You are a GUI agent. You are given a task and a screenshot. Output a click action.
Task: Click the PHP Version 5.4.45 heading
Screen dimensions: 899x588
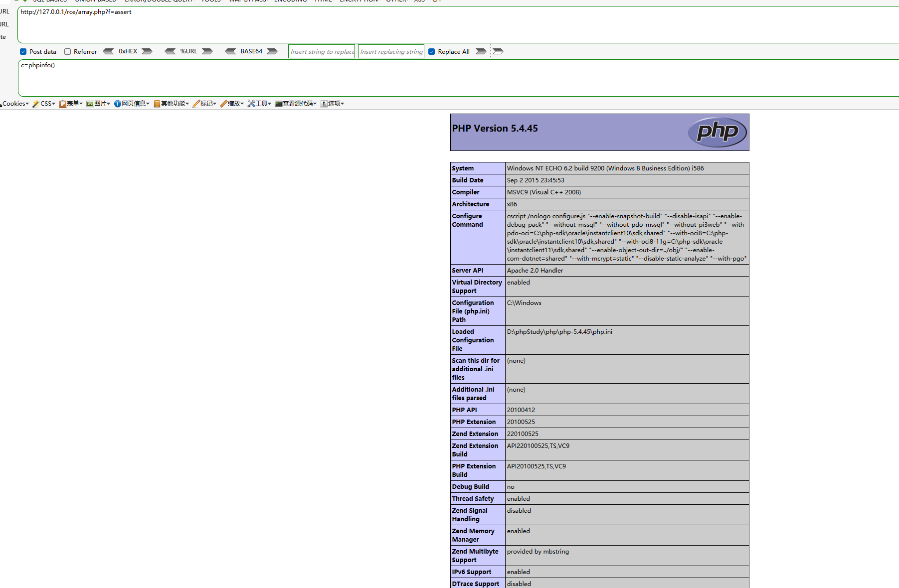(x=495, y=129)
